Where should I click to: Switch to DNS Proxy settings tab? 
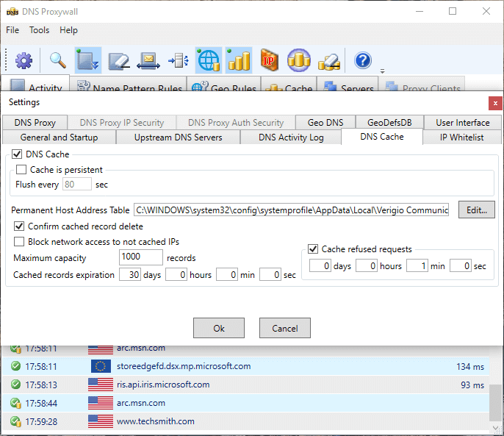point(35,123)
